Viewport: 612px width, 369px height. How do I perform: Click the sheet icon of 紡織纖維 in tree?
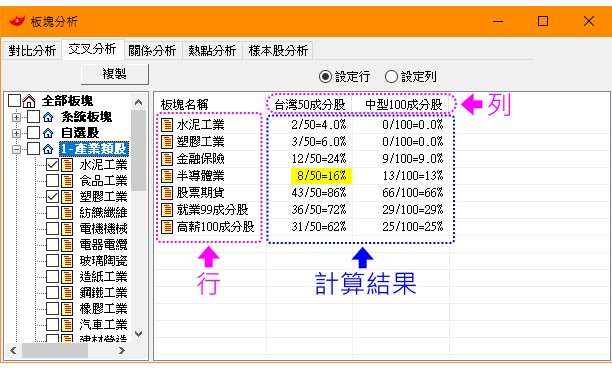[x=67, y=213]
